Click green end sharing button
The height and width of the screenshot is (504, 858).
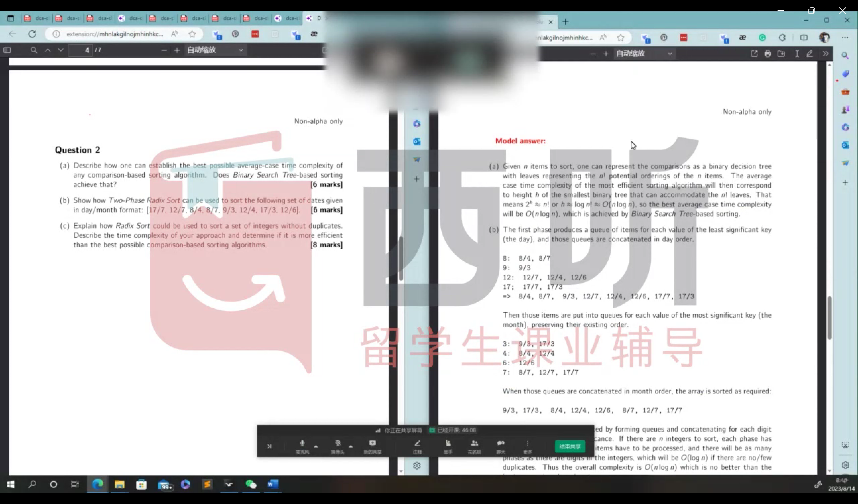(570, 446)
